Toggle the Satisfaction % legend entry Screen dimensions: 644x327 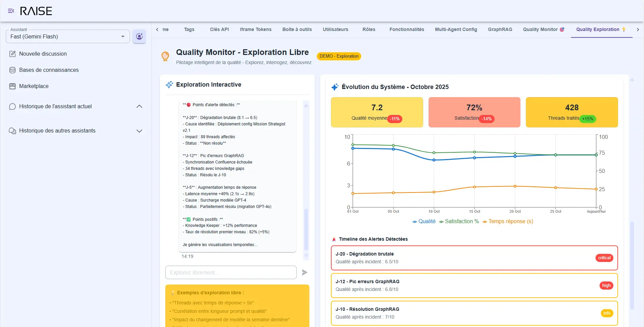[x=459, y=221]
